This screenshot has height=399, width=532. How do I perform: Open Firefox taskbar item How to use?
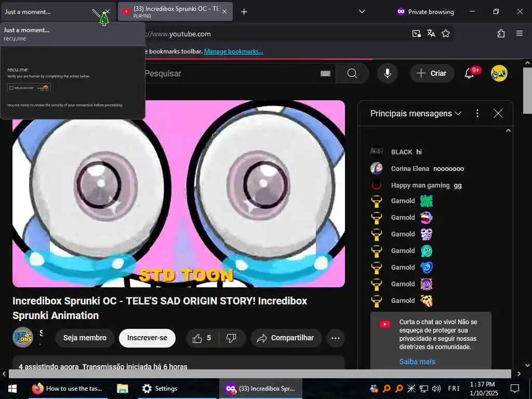click(x=67, y=389)
